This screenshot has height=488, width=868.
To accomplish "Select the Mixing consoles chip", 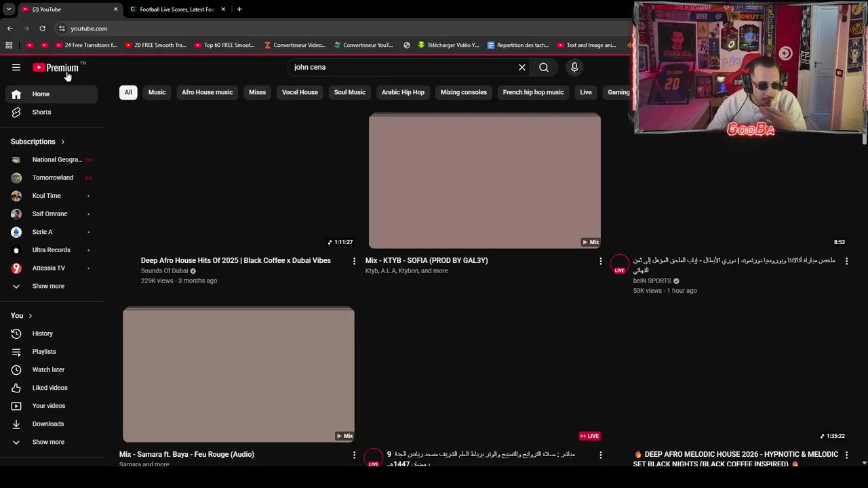I will point(463,92).
